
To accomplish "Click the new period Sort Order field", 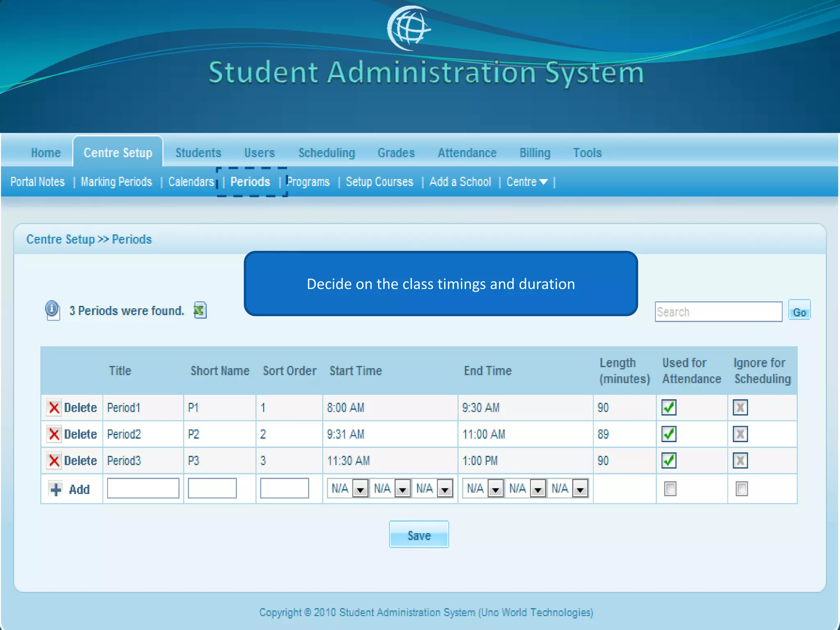I will 284,488.
